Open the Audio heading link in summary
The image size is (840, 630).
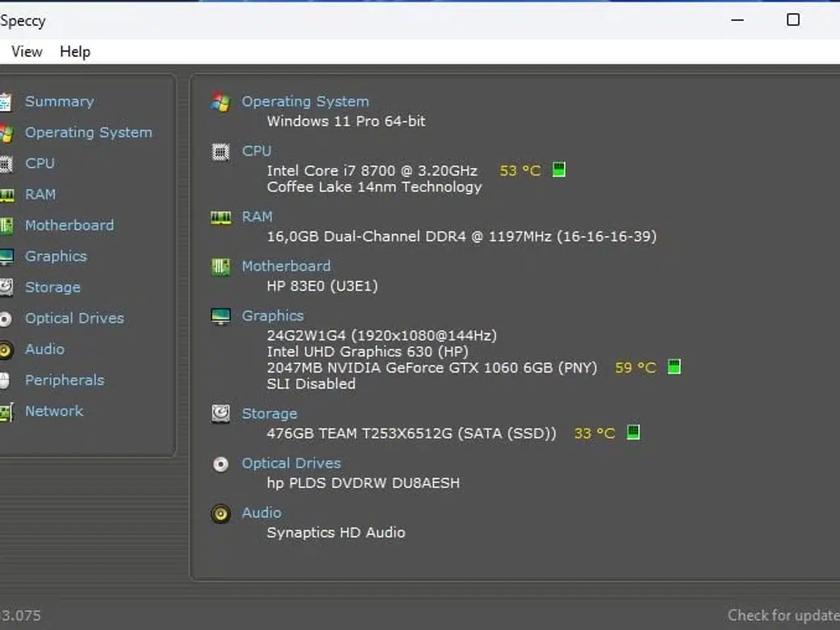click(261, 513)
